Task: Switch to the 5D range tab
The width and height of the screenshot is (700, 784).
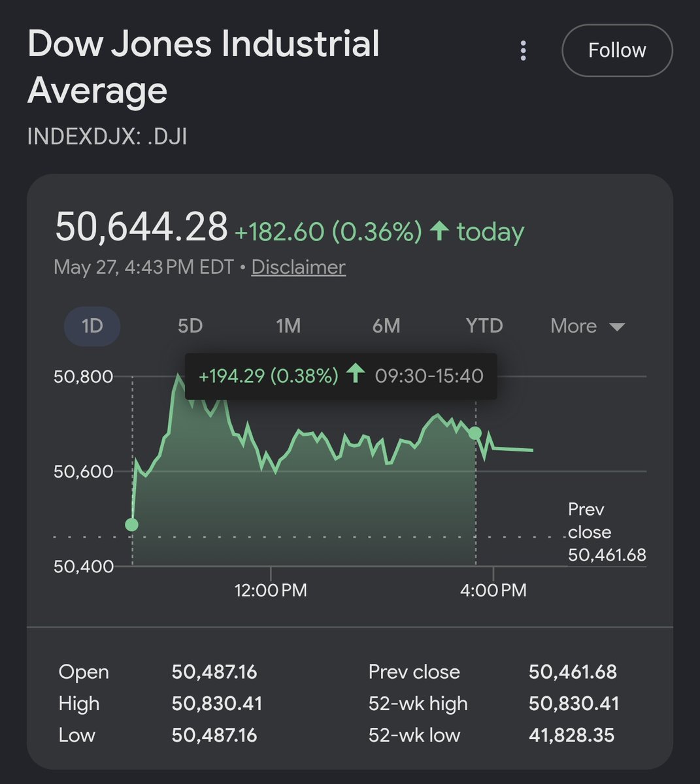Action: (190, 326)
